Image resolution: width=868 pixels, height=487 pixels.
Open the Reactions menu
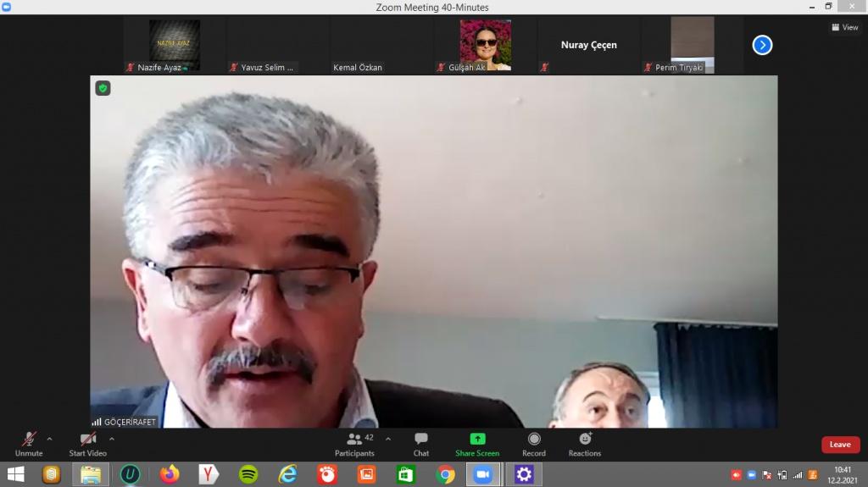click(585, 444)
